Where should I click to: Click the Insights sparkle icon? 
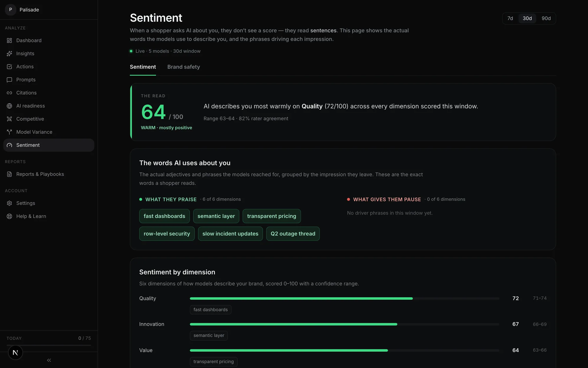(9, 54)
